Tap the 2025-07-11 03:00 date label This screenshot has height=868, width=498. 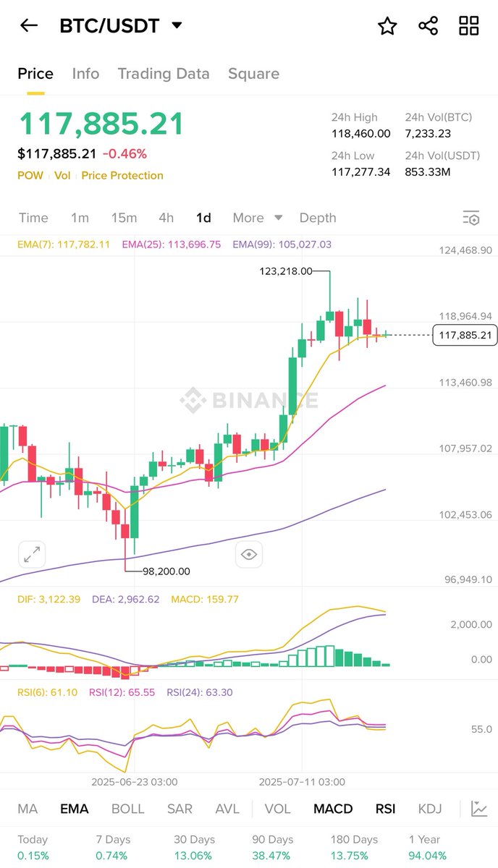[x=302, y=782]
